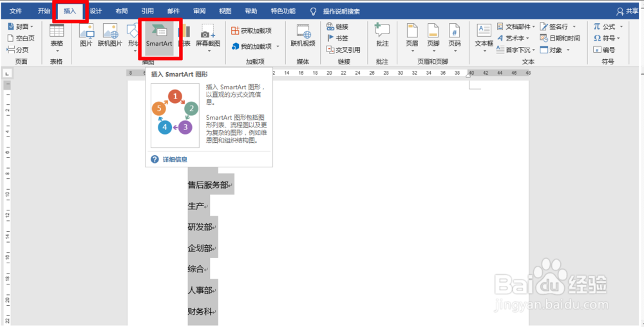Viewport: 644px width, 327px height.
Task: Click the 链接 hyperlink icon
Action: pyautogui.click(x=337, y=26)
